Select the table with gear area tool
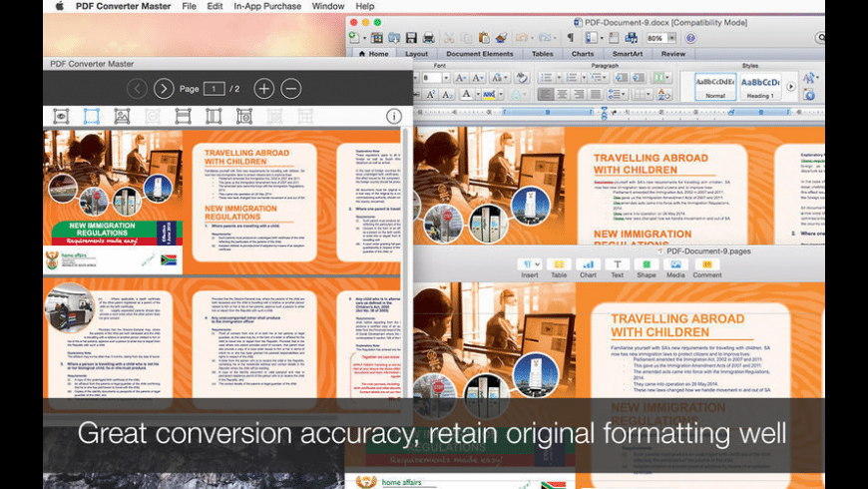Screen dimensions: 868x489 [243, 116]
